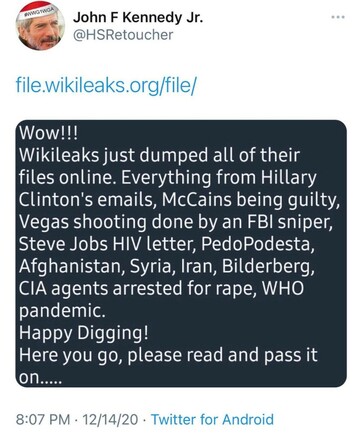Click the 8:07 PM timestamp
The height and width of the screenshot is (442, 362).
coord(43,419)
